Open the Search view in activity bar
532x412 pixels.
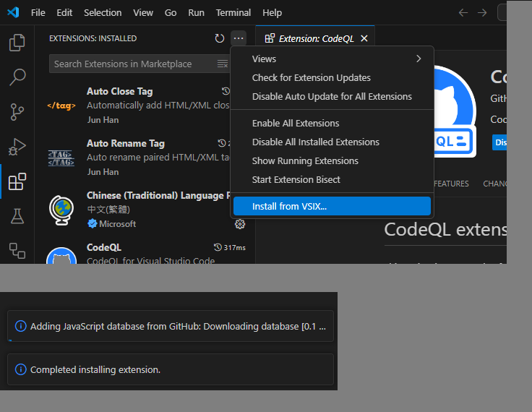(17, 77)
